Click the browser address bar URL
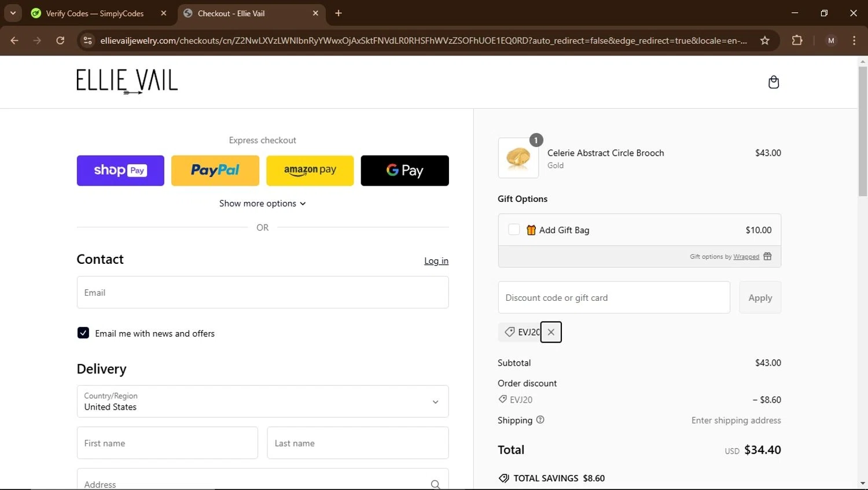The image size is (868, 490). 423,40
